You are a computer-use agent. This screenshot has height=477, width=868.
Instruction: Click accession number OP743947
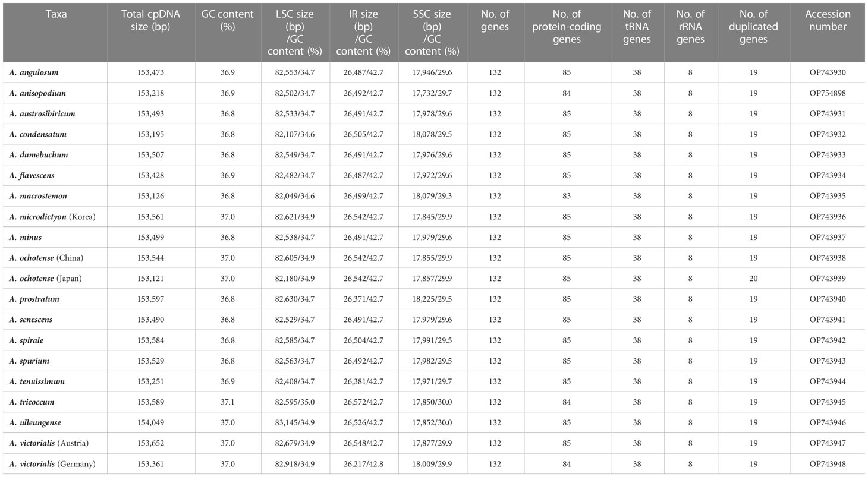(x=828, y=443)
